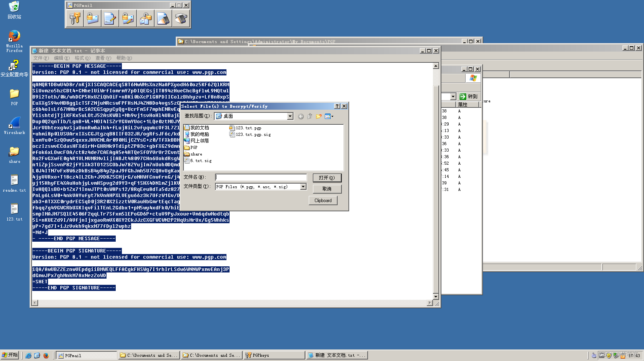Select 我的文档 in file dialog
Screen dimensions: 644x361
coord(196,128)
